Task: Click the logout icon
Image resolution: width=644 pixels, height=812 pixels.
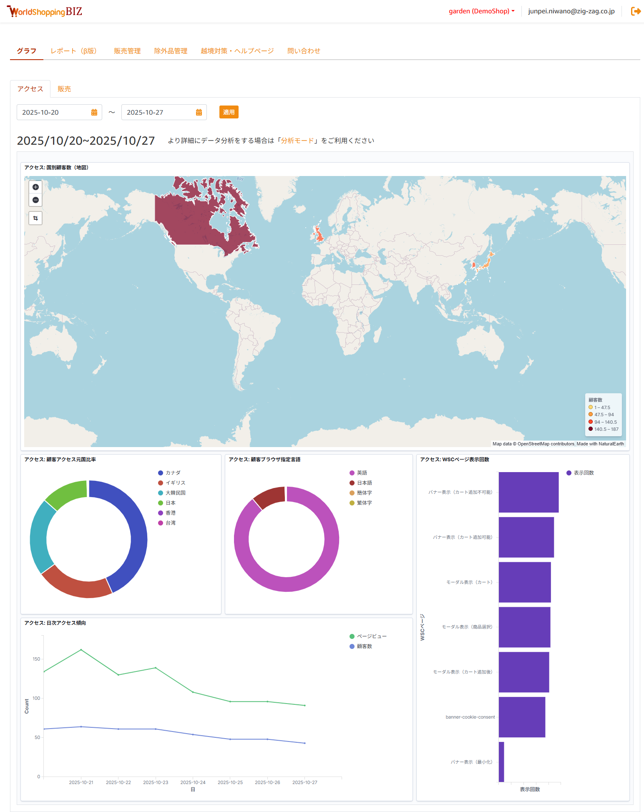Action: (636, 11)
